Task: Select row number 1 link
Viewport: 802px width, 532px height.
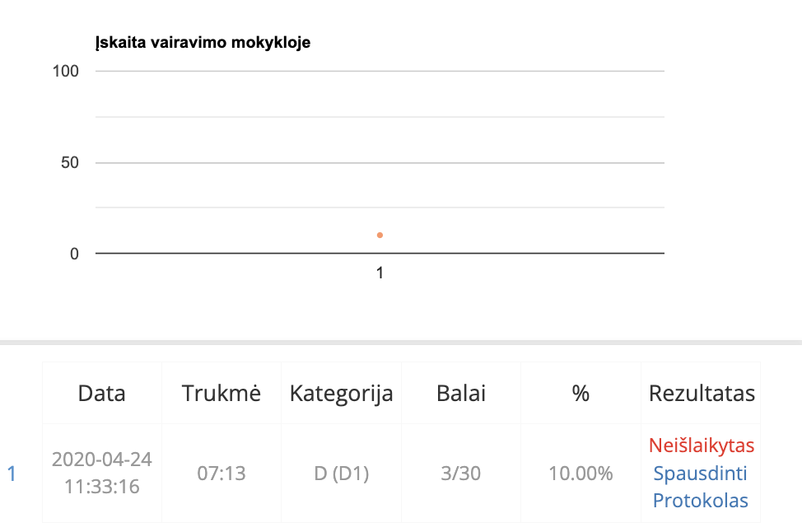Action: [12, 474]
